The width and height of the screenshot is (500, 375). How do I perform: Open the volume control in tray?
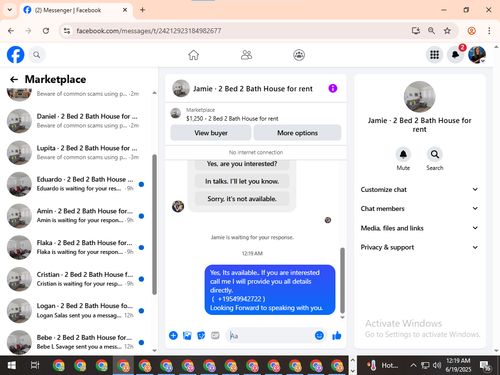tap(436, 365)
